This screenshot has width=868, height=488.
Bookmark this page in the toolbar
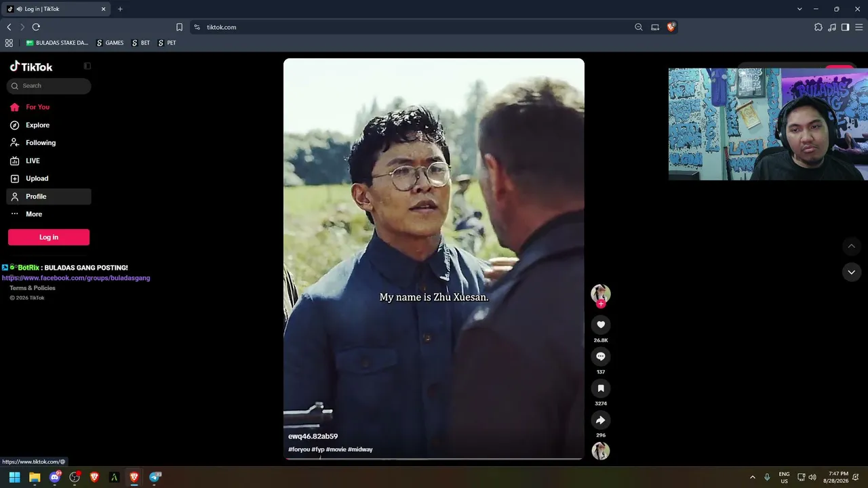[179, 27]
